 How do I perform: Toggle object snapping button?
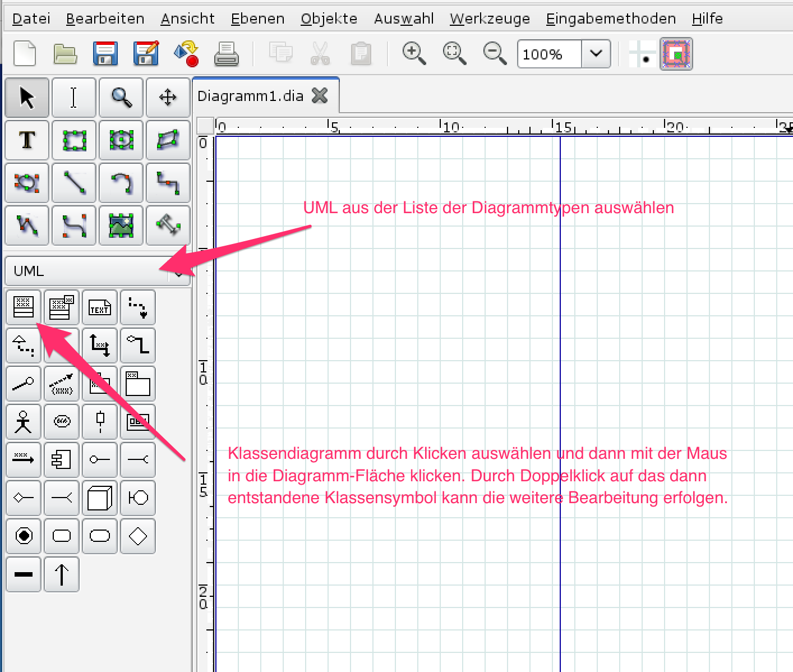pos(676,54)
